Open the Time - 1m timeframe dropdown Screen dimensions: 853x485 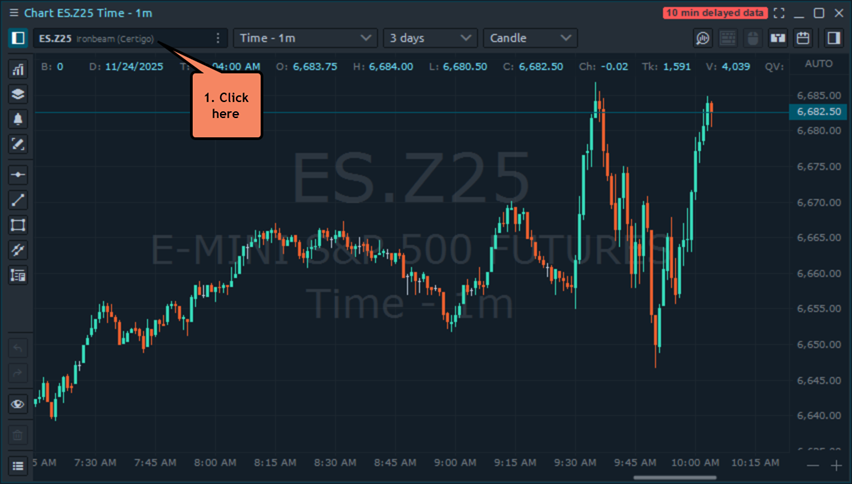click(305, 38)
